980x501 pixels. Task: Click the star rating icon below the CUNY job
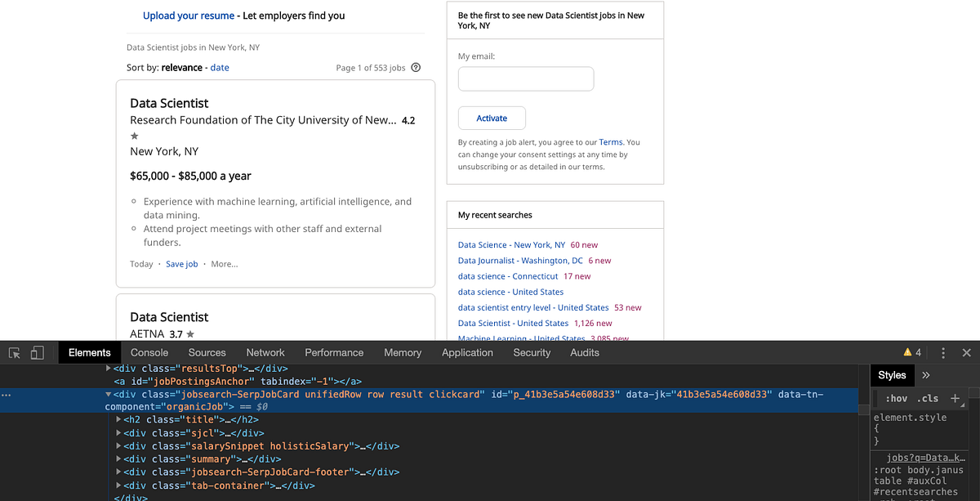(134, 136)
